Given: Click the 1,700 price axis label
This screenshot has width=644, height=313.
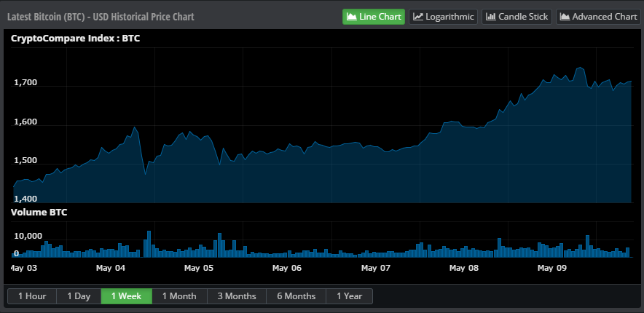Looking at the screenshot, I should (25, 83).
